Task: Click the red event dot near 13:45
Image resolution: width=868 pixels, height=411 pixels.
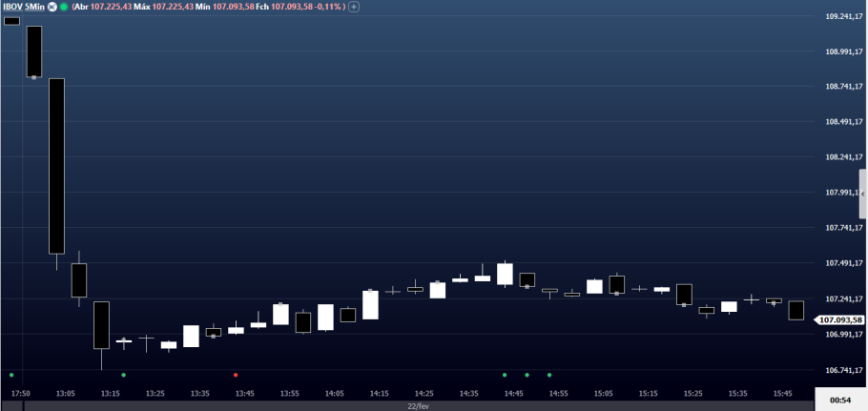Action: [x=235, y=375]
